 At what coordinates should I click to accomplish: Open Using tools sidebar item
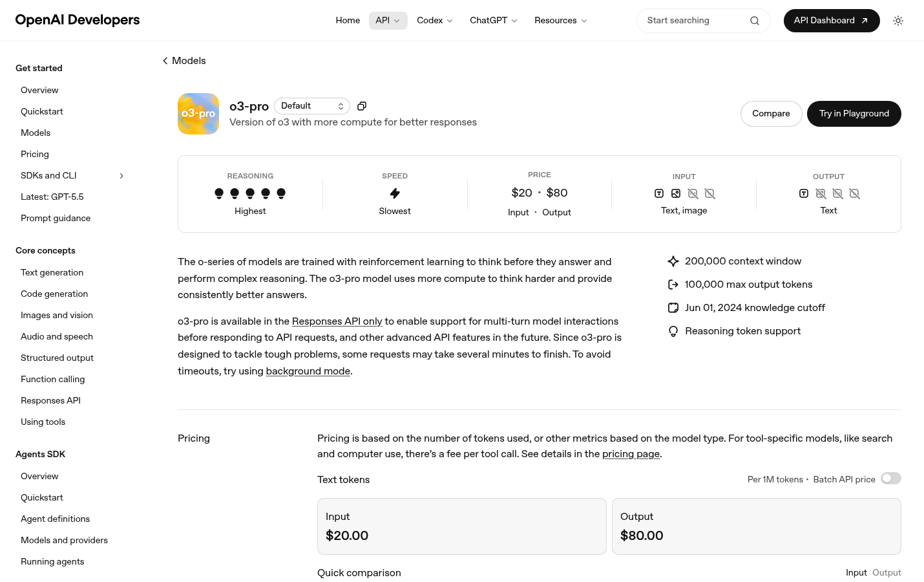coord(43,422)
